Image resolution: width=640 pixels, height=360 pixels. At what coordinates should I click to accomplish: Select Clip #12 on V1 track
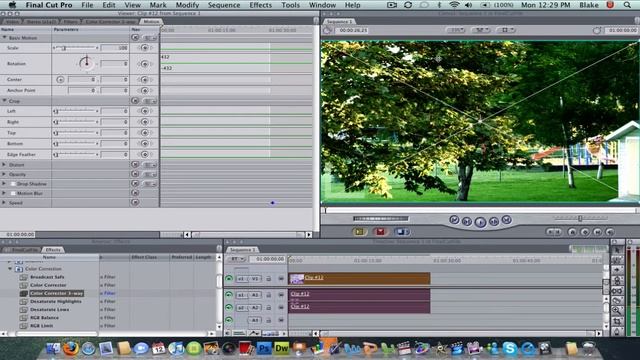359,278
